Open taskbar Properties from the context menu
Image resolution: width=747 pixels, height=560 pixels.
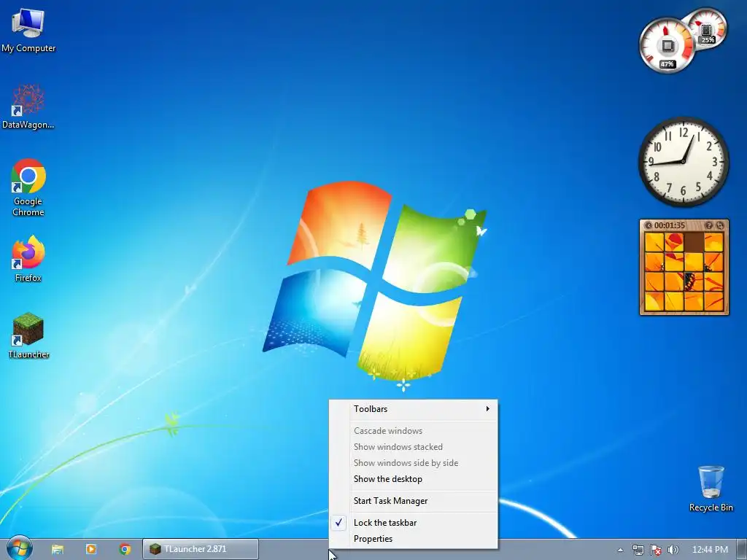coord(414,539)
